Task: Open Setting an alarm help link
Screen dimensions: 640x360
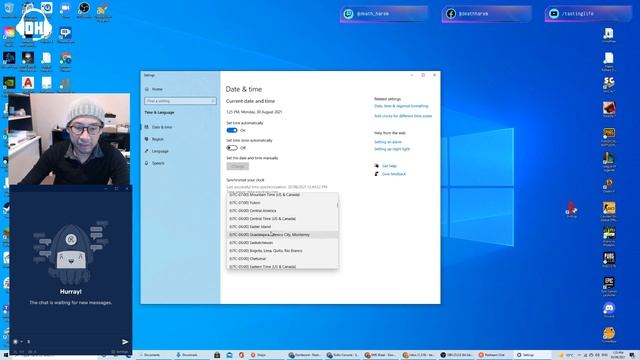Action: (x=388, y=142)
